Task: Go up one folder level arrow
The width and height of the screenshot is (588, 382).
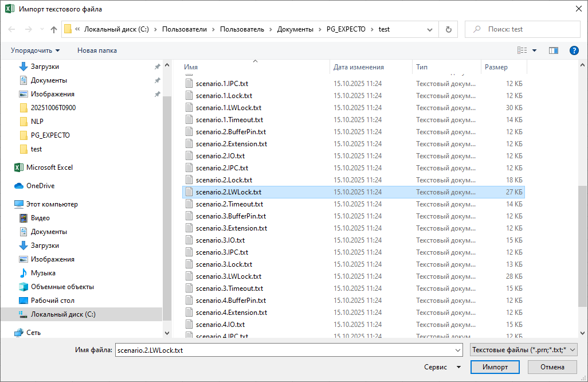Action: click(54, 29)
